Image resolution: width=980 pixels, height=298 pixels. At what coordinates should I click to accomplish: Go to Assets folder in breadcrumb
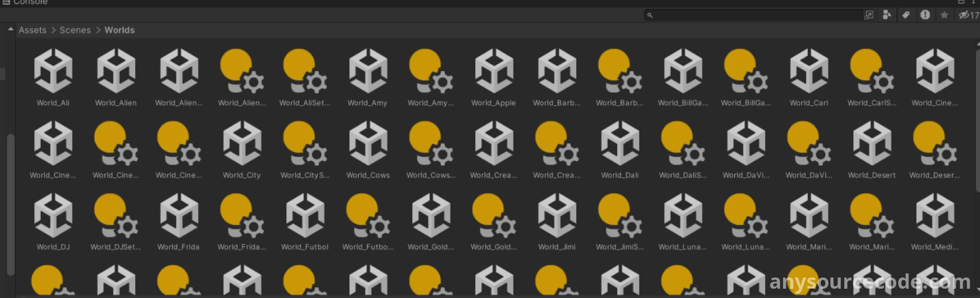(32, 30)
